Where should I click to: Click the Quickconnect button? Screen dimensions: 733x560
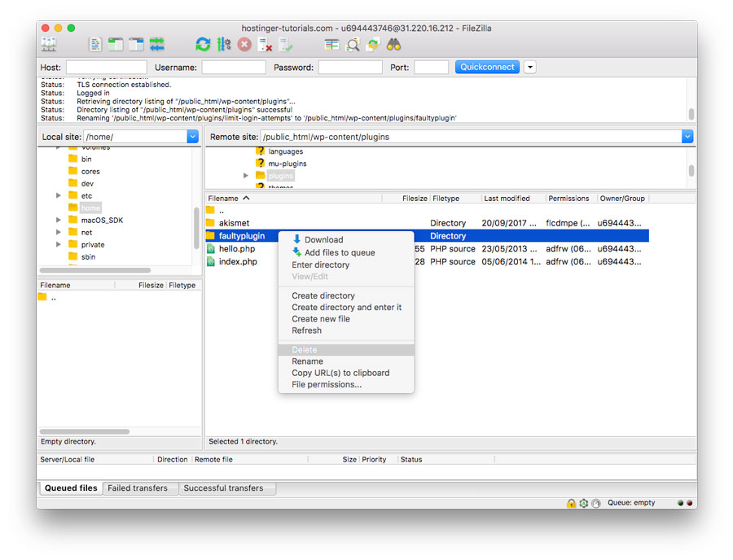coord(487,68)
